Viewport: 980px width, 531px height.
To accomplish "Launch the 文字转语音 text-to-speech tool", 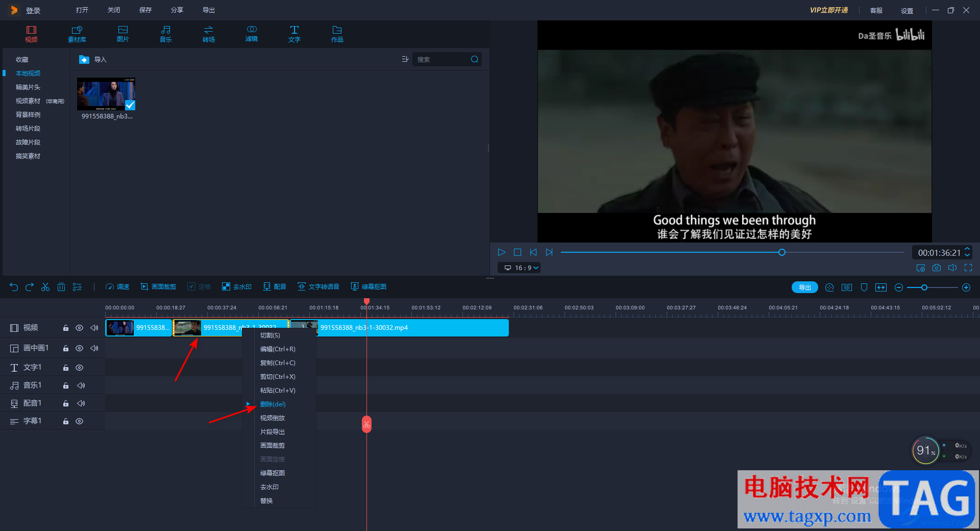I will 318,287.
